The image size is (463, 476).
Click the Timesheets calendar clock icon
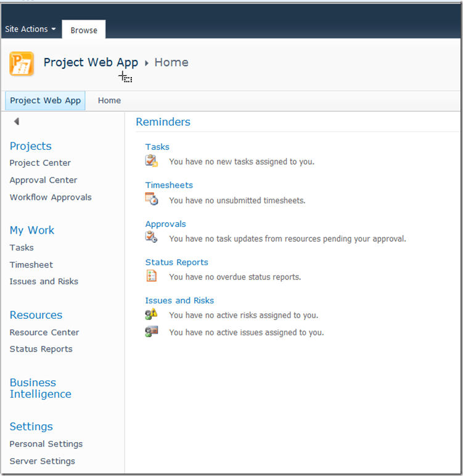click(x=151, y=199)
